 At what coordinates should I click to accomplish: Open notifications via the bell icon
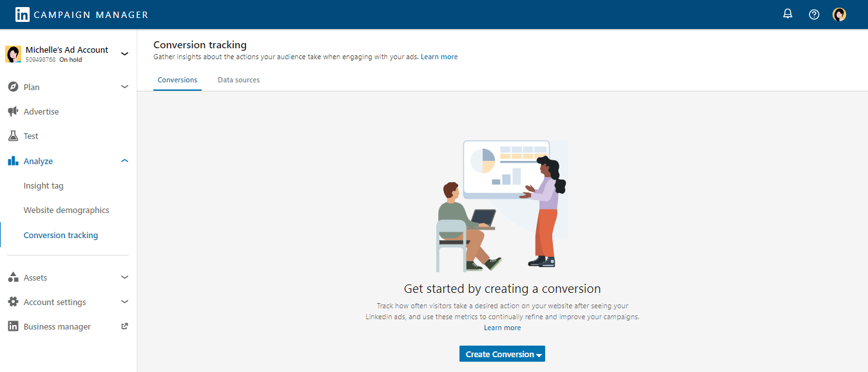pos(787,14)
